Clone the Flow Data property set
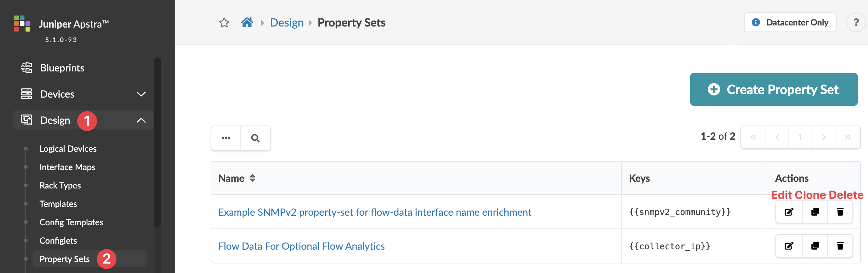868x273 pixels. 815,246
